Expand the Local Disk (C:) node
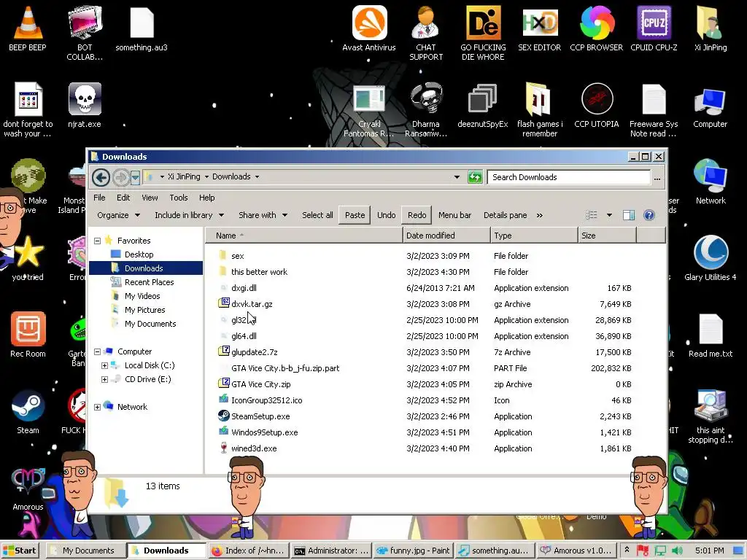 [104, 366]
